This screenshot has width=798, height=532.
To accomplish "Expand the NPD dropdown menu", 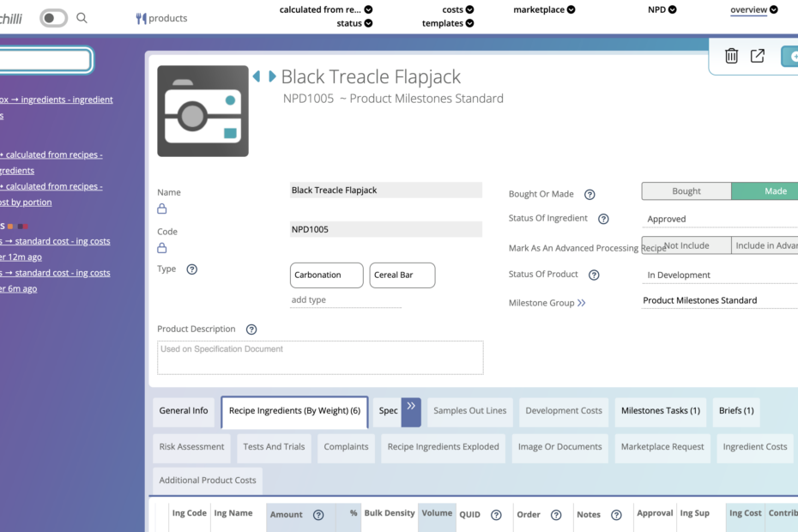I will point(662,10).
